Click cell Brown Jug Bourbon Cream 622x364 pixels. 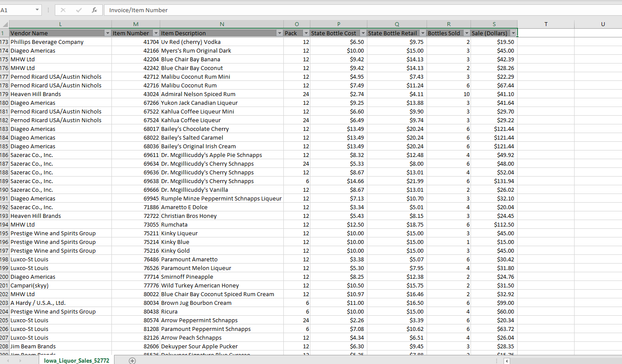pos(222,303)
